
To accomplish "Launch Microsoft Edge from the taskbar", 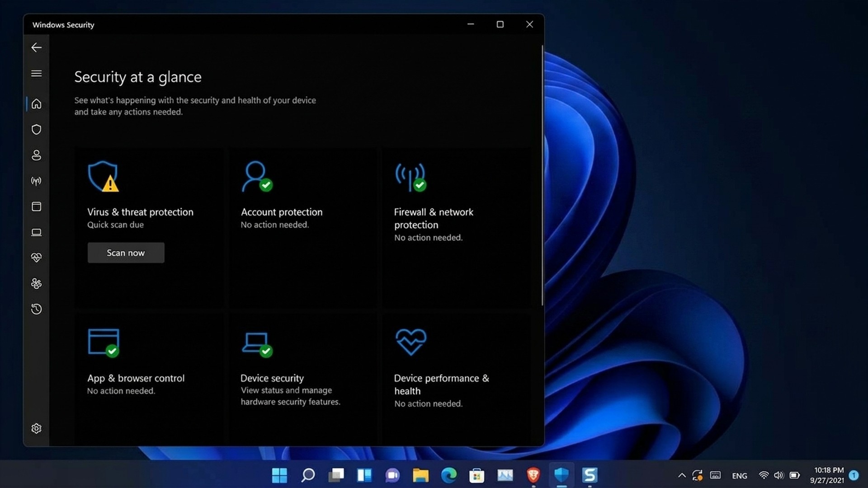I will [x=449, y=475].
